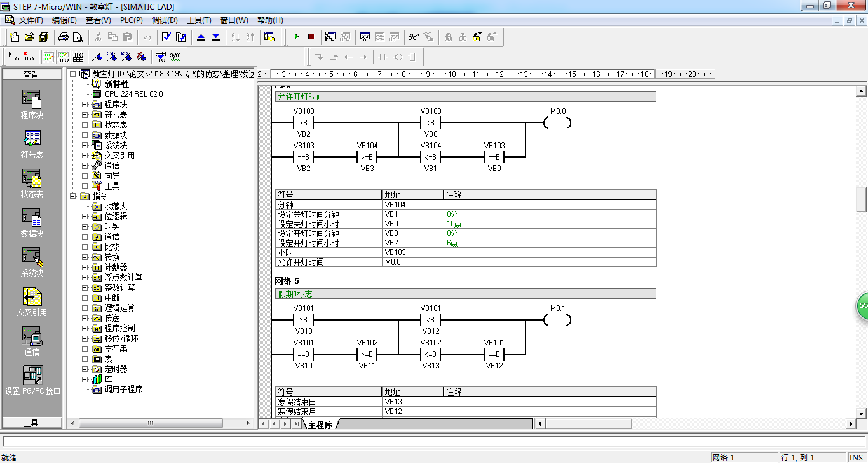
Task: Expand the 程序块 tree node
Action: 85,104
